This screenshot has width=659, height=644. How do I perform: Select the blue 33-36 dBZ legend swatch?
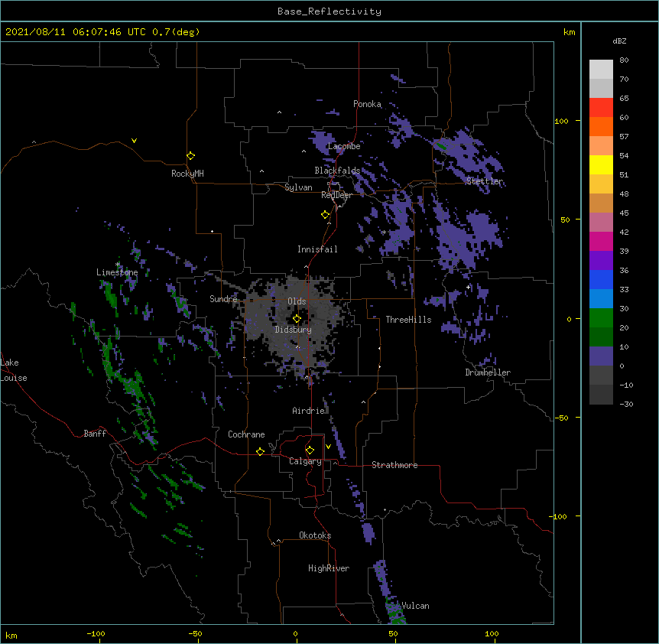click(x=601, y=279)
